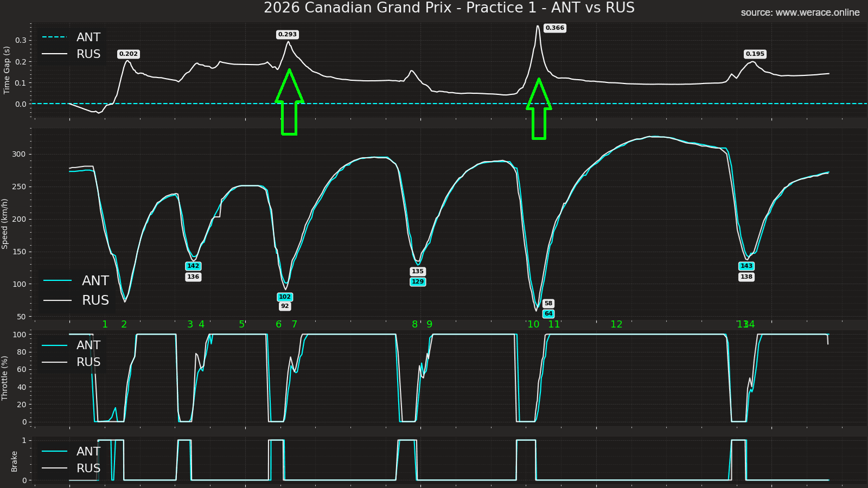Open the source link www.werace.online
This screenshot has width=868, height=488.
tap(818, 12)
